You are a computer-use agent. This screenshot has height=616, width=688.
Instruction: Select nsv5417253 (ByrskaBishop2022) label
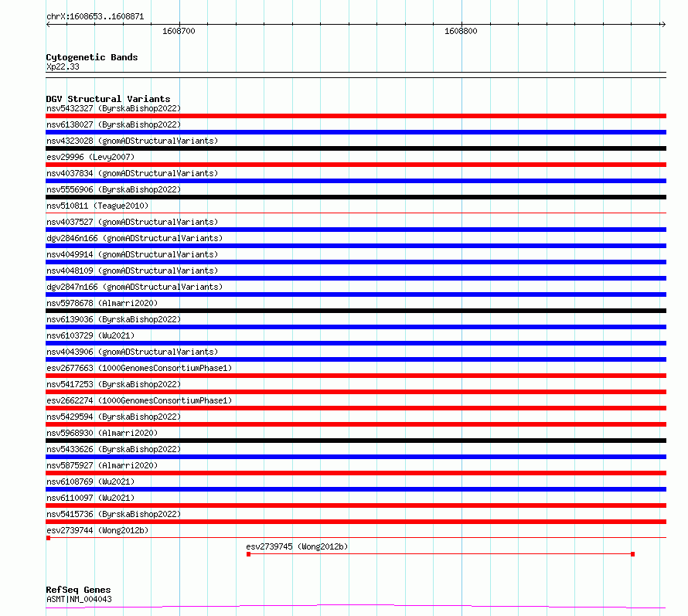click(x=114, y=384)
